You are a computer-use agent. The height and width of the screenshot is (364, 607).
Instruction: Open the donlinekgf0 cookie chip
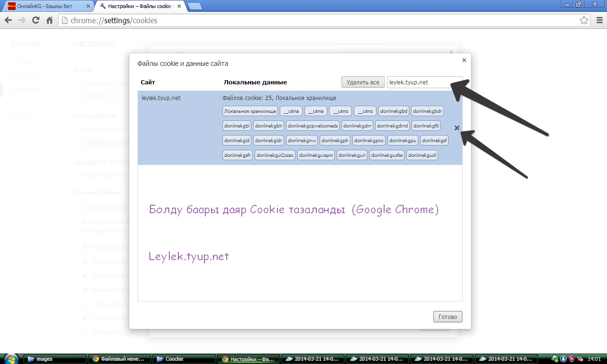point(426,126)
